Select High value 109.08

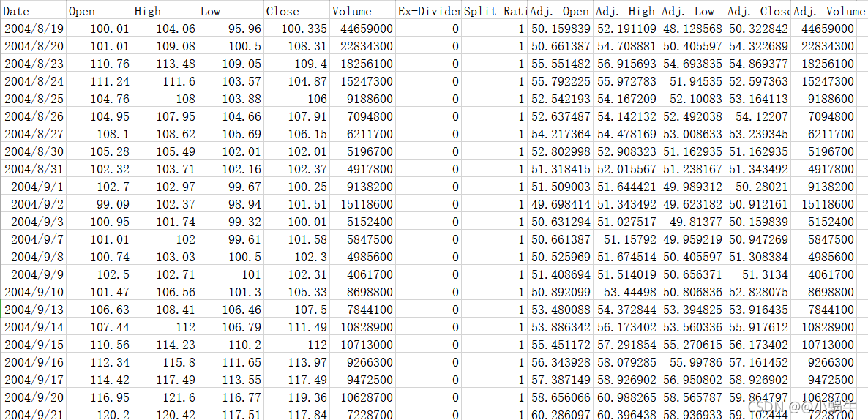165,47
